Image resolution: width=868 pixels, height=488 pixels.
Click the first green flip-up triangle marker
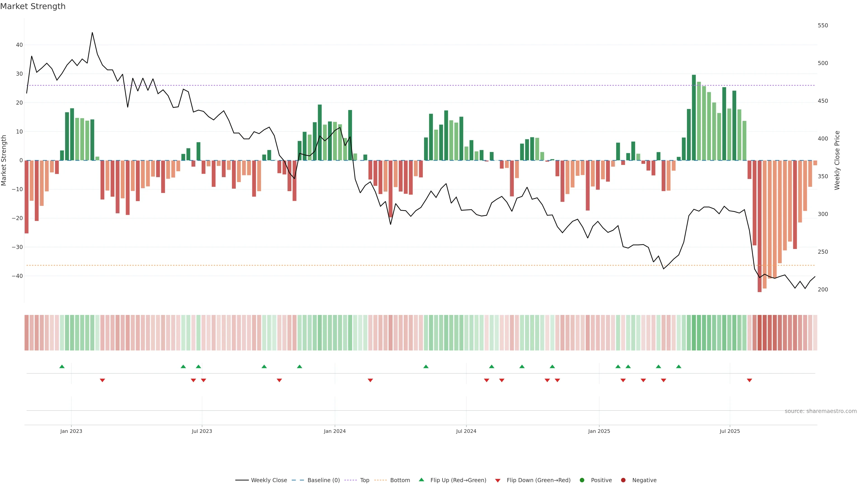pos(62,366)
